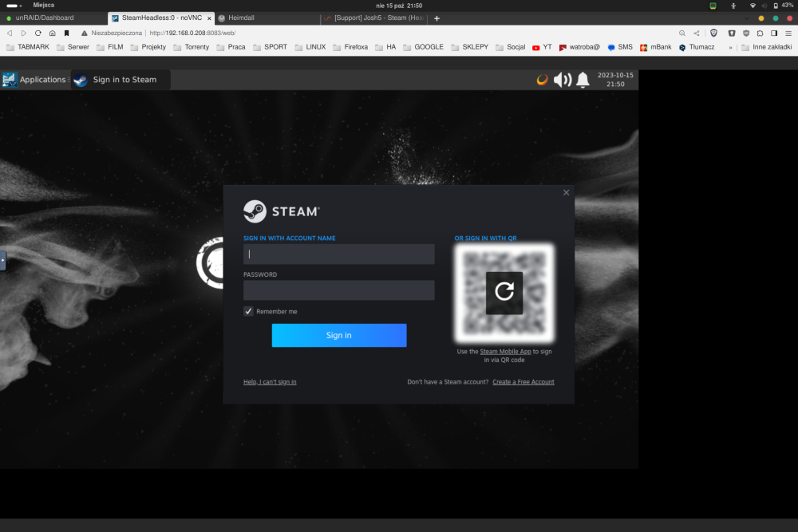Open the Torrenty bookmarks folder
The height and width of the screenshot is (532, 798).
tap(192, 47)
